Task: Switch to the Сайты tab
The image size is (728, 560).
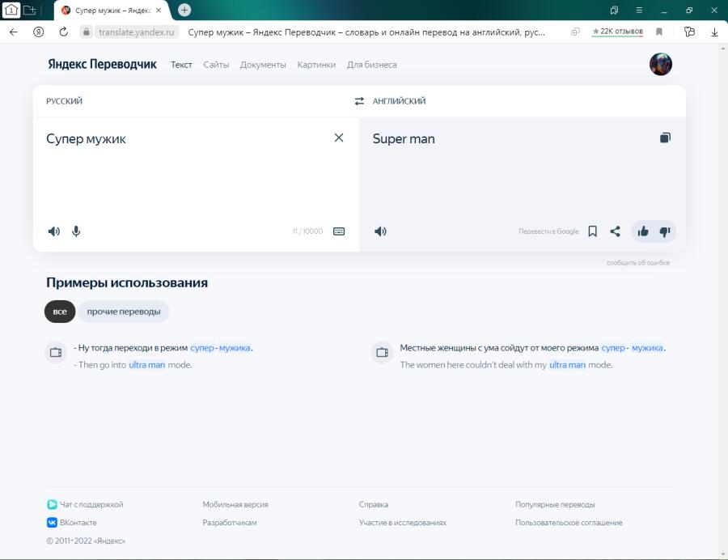Action: tap(216, 65)
